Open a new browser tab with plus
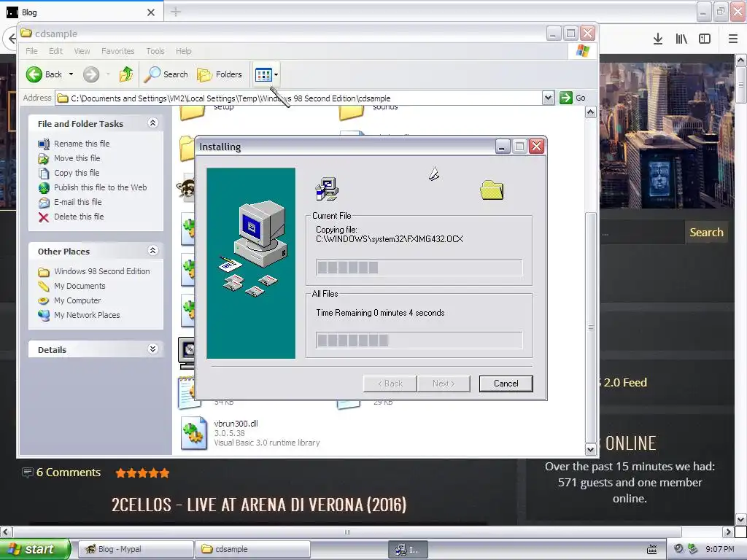Image resolution: width=747 pixels, height=560 pixels. [x=175, y=12]
